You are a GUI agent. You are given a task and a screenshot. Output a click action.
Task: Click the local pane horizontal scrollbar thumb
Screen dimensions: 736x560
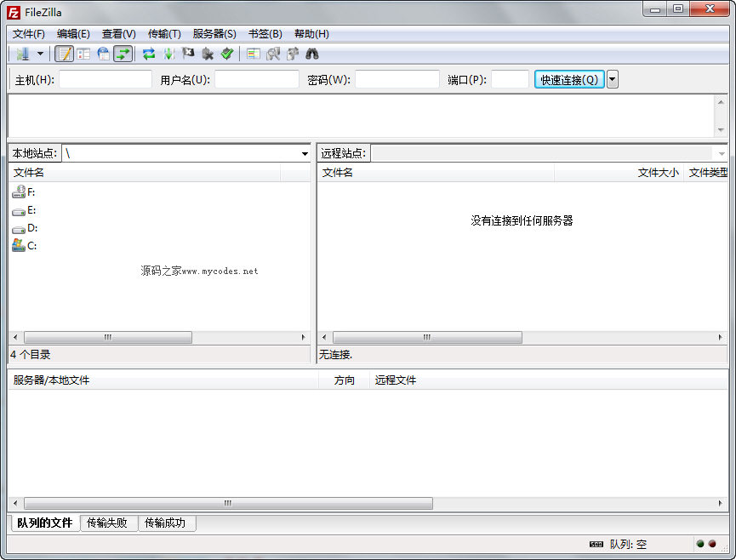108,338
